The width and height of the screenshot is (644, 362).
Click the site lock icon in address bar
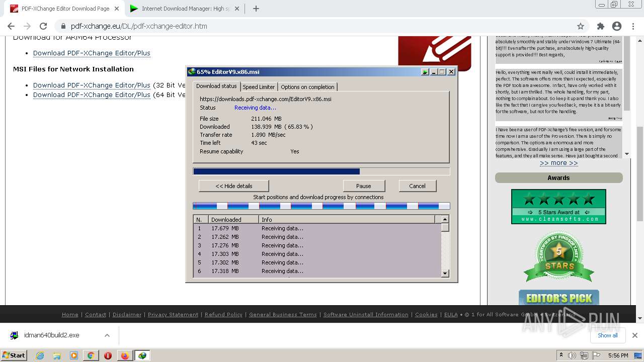pos(63,26)
